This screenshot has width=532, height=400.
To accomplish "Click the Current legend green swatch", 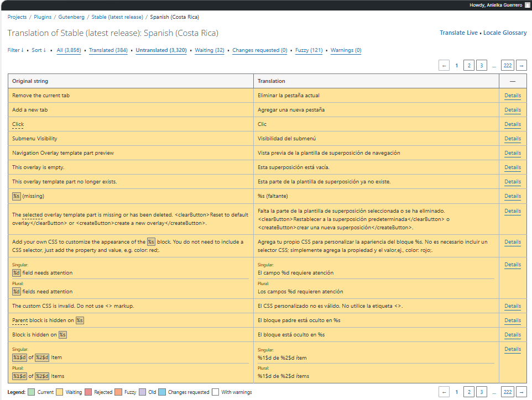I will 32,392.
